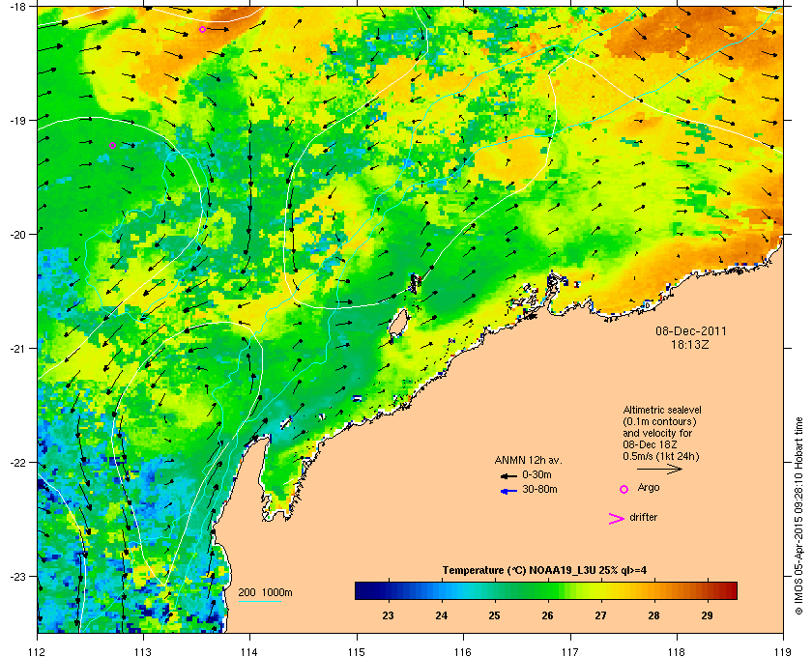Click the dark red 29°C end of colorbar
Image resolution: width=812 pixels, height=657 pixels.
[x=729, y=590]
